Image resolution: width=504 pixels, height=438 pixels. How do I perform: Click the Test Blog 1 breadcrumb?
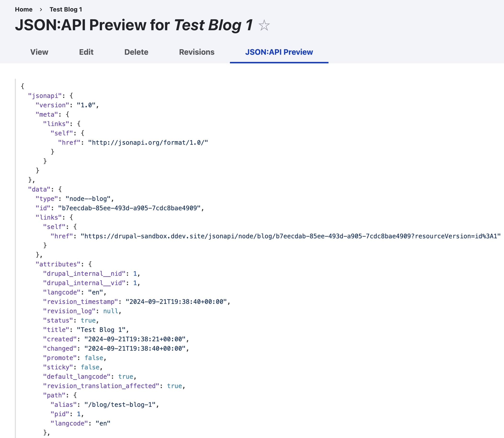(x=66, y=9)
